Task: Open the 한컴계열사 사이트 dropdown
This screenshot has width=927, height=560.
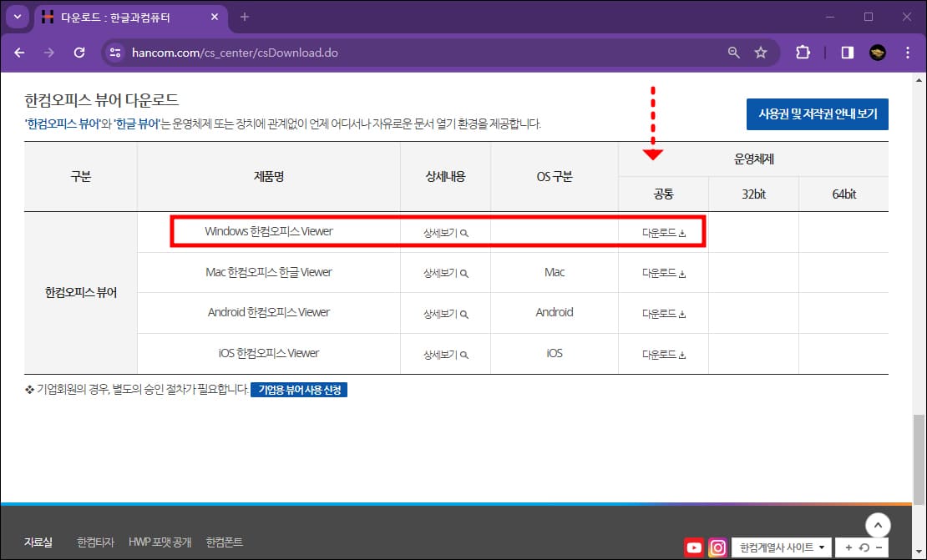Action: coord(781,547)
